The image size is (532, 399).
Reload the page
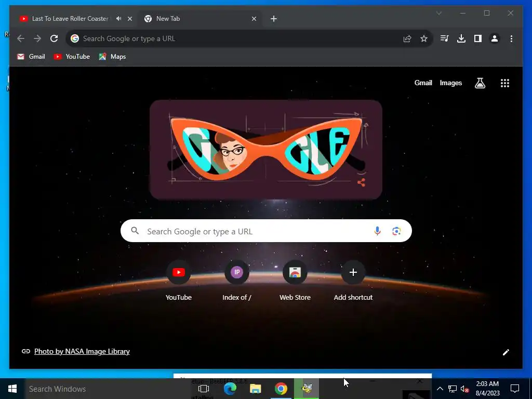pyautogui.click(x=54, y=38)
